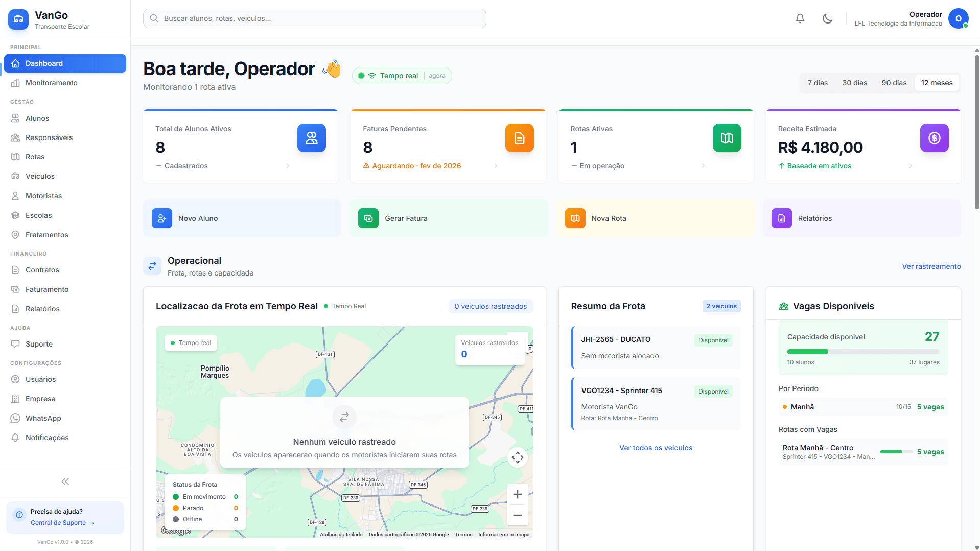Select the 30 dias period filter
The image size is (980, 551).
(854, 82)
